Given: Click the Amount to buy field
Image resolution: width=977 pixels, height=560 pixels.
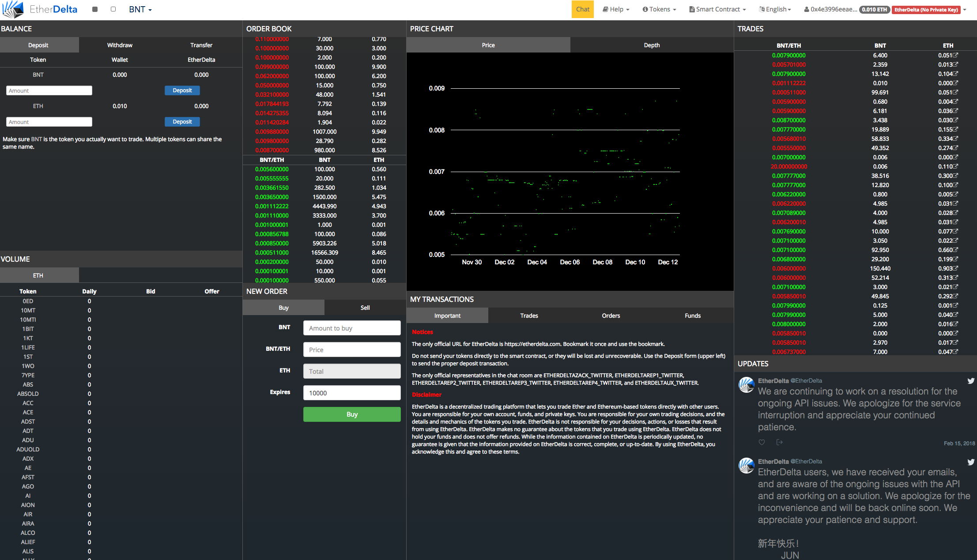Looking at the screenshot, I should point(352,328).
